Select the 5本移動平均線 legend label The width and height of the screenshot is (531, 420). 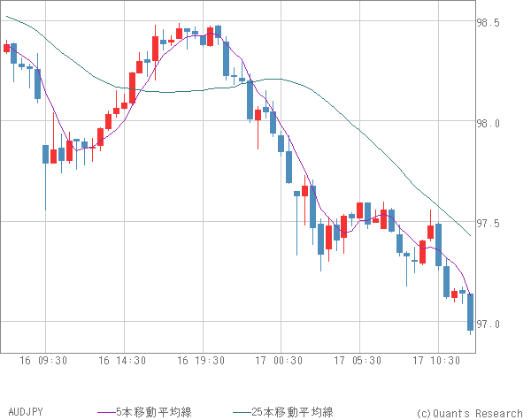click(x=154, y=412)
